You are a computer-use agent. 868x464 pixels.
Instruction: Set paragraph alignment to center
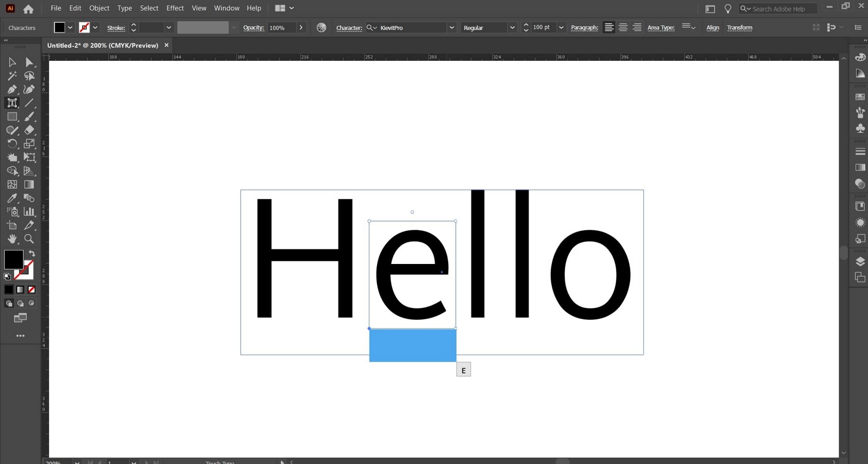tap(623, 27)
